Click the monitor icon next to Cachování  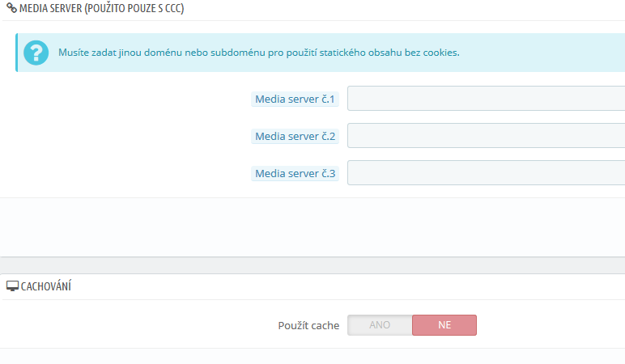12,287
